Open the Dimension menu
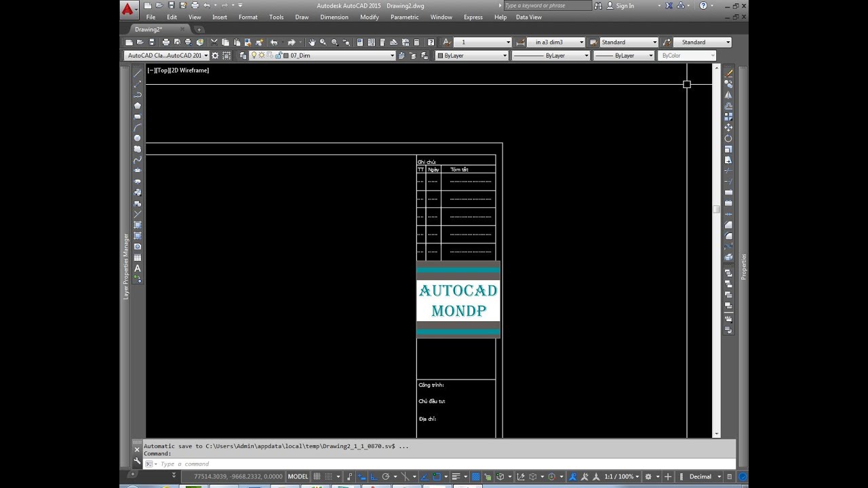The image size is (868, 488). pyautogui.click(x=334, y=17)
